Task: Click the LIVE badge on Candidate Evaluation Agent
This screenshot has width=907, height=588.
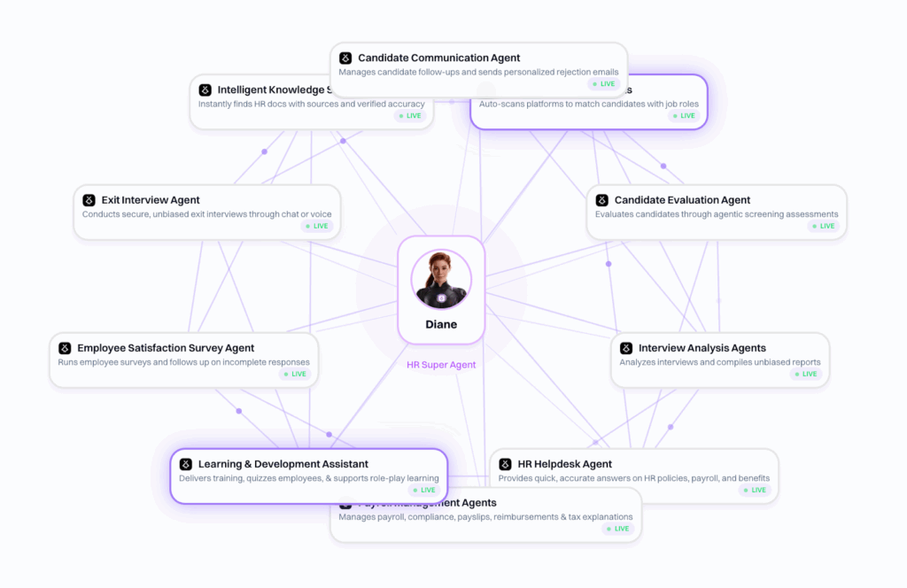Action: click(x=822, y=226)
